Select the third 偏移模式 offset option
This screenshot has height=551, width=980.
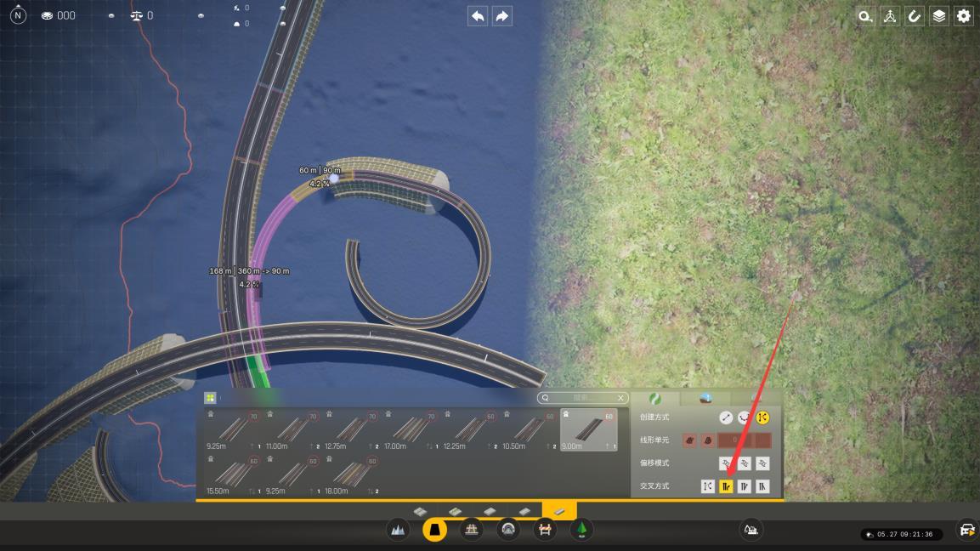[762, 463]
